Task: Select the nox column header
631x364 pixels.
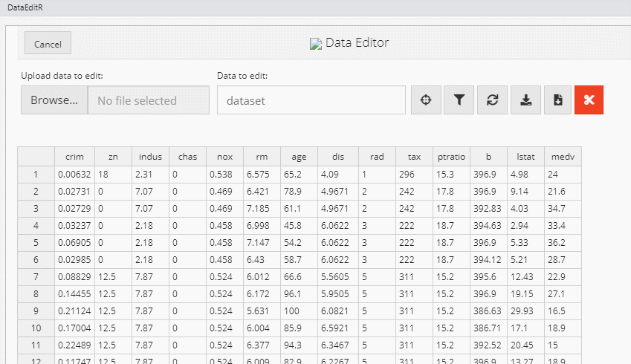Action: [x=224, y=157]
